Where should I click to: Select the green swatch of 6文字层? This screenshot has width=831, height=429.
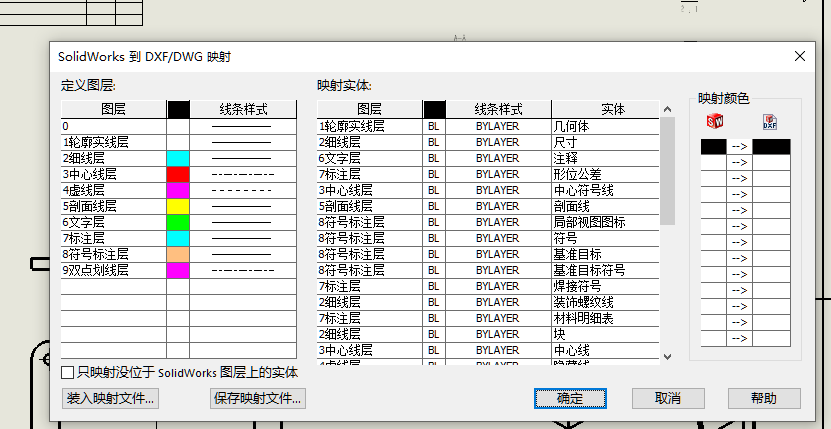(178, 222)
